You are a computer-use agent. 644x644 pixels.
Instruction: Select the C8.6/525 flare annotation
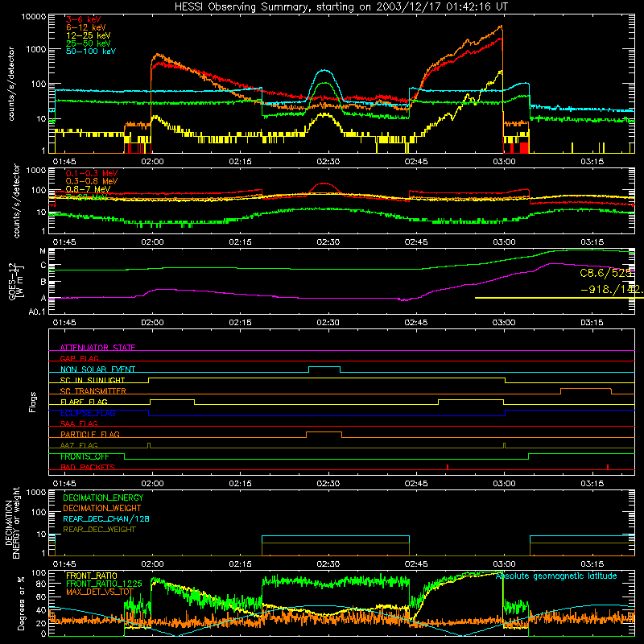606,273
